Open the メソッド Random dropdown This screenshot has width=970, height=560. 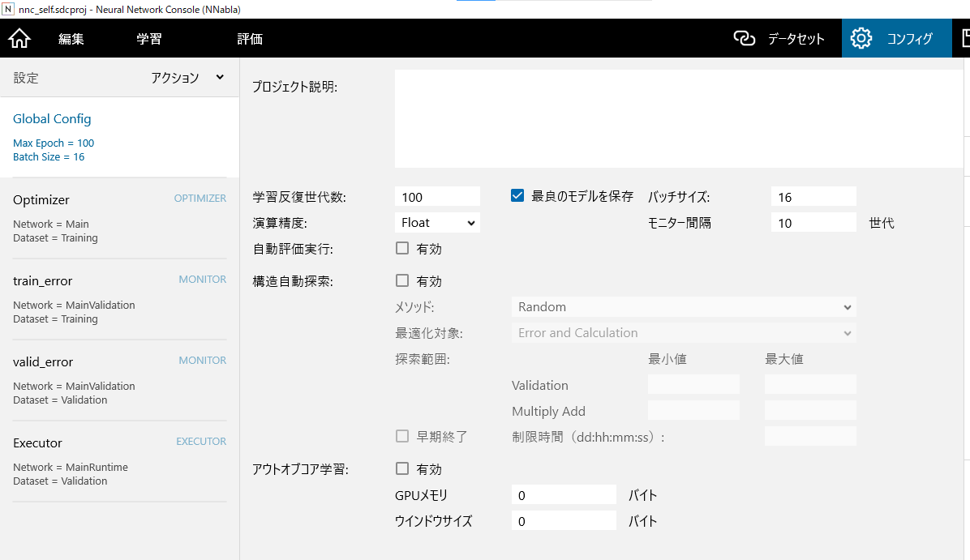684,307
